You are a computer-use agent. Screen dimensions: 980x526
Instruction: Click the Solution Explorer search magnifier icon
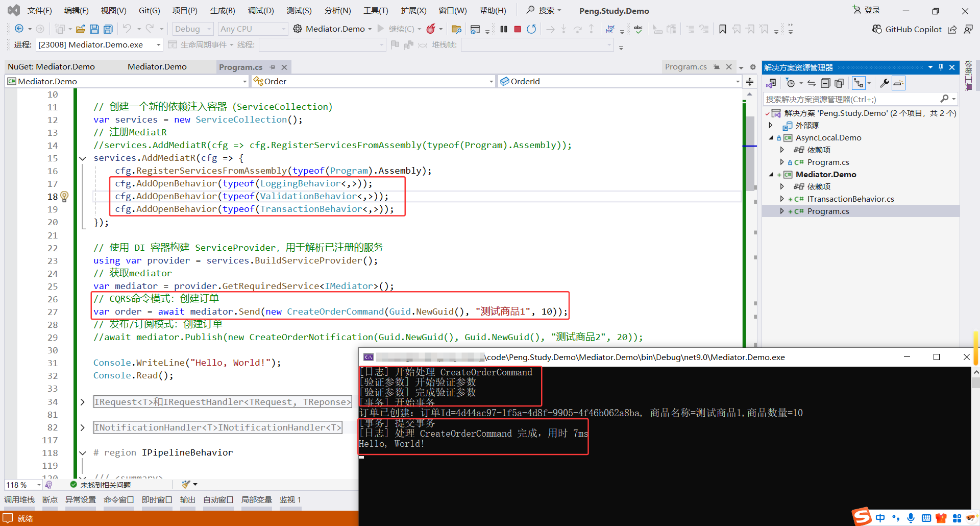pyautogui.click(x=945, y=99)
